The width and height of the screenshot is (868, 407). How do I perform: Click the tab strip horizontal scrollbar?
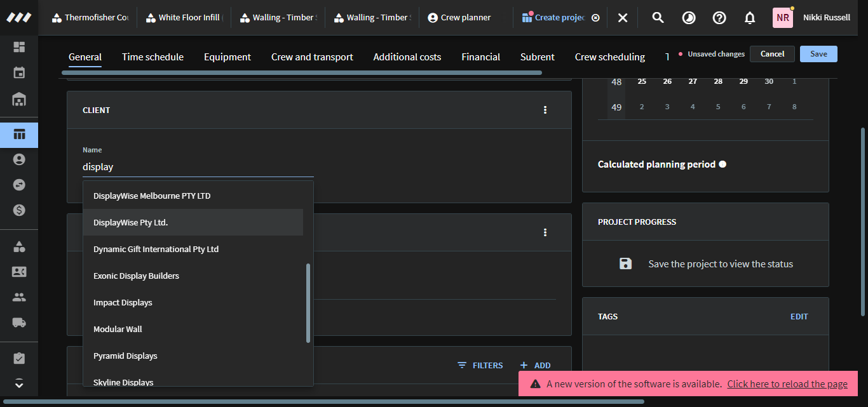coord(302,72)
